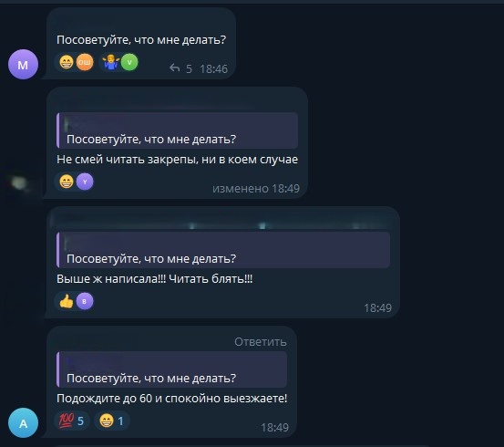Toggle grinning reaction under закрепы message
Viewport: 504px width, 447px height.
(x=67, y=182)
